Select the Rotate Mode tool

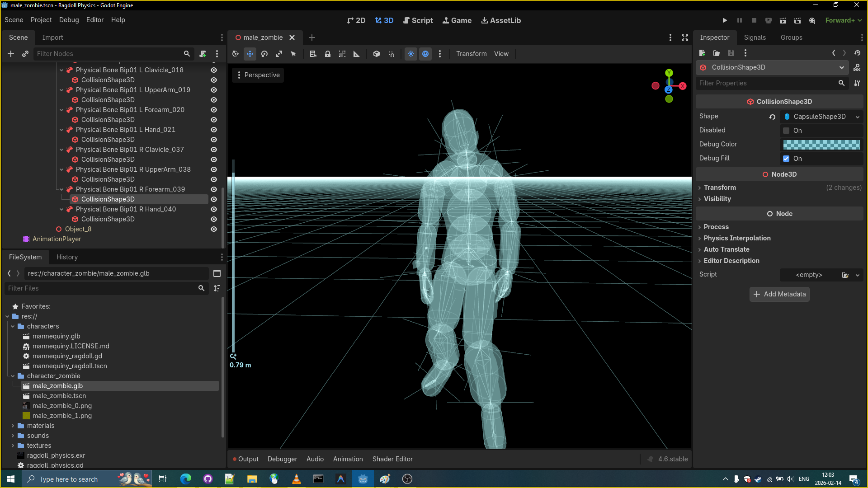click(264, 54)
